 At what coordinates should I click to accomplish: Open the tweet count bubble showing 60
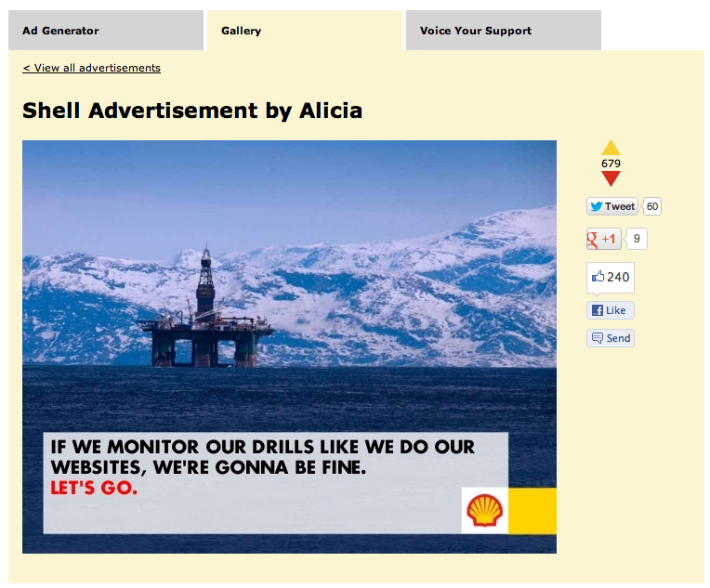[x=652, y=206]
